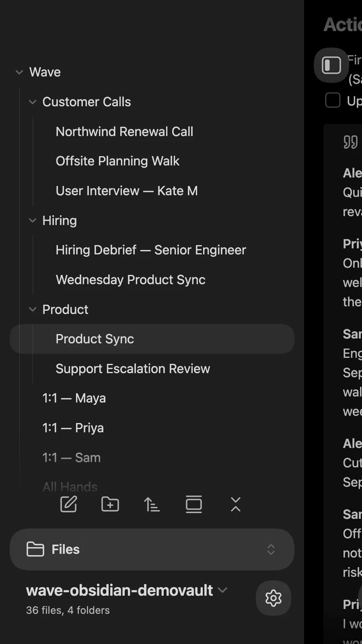Click the '36 files, 4 folders' vault summary
This screenshot has height=644, width=362.
pos(68,610)
